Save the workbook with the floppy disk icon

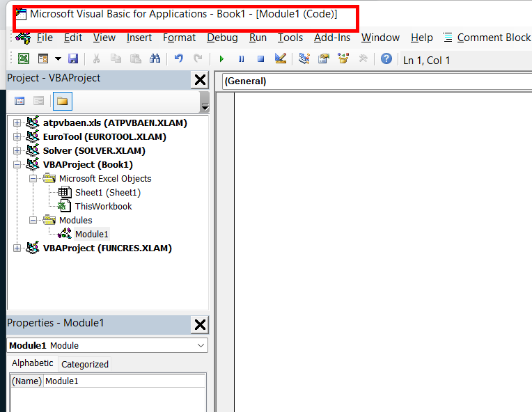(73, 59)
